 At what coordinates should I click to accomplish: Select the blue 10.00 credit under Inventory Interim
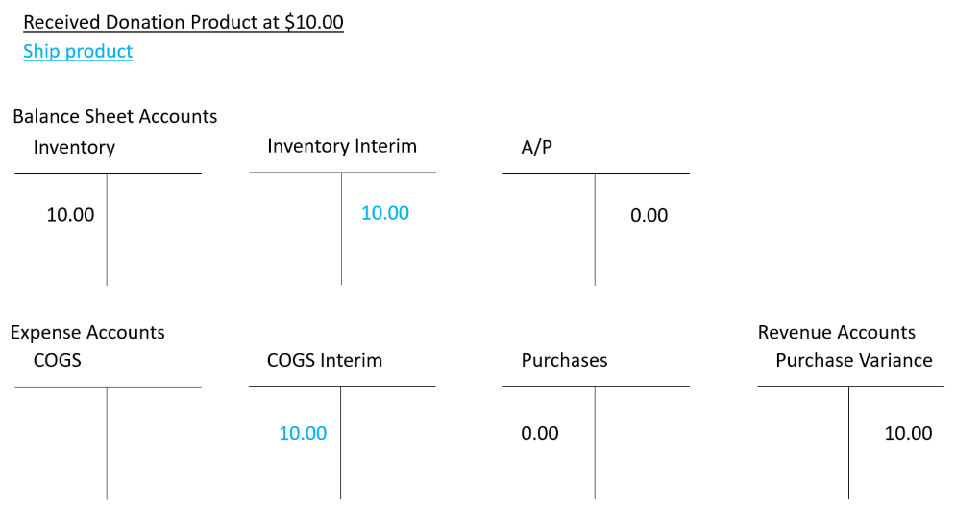[x=385, y=213]
